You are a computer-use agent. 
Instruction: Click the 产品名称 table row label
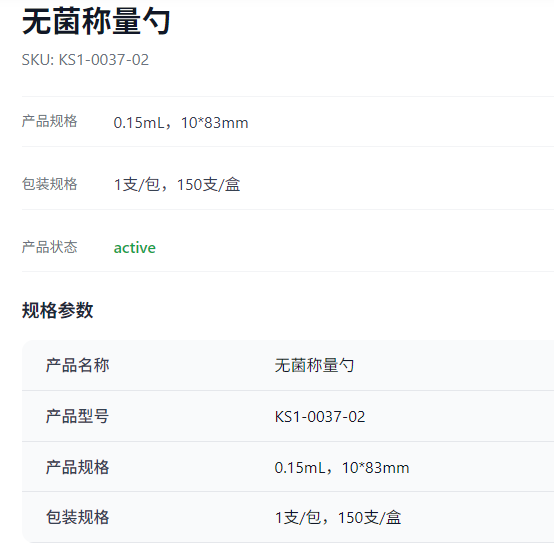[77, 365]
